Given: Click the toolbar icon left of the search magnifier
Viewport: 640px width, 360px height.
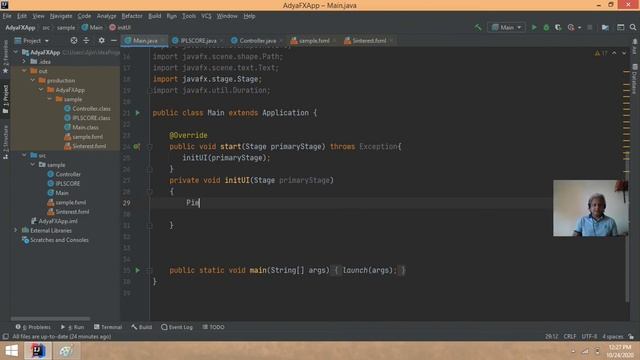Looking at the screenshot, I should (620, 27).
